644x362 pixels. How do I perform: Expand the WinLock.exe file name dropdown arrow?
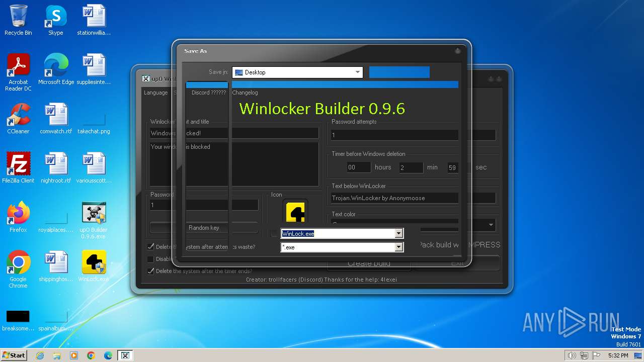pyautogui.click(x=399, y=233)
